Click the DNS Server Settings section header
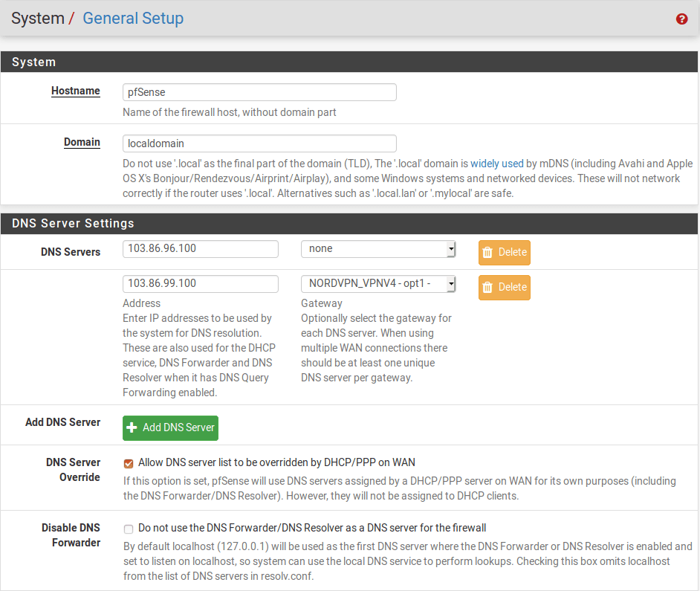Image resolution: width=700 pixels, height=591 pixels. point(349,223)
